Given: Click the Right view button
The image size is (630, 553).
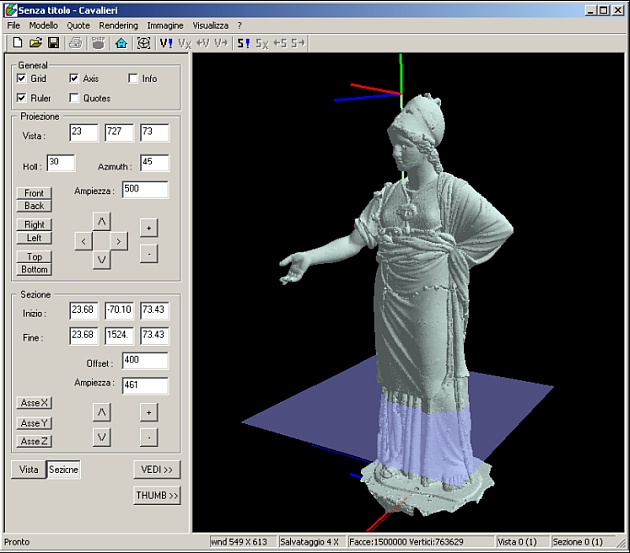Looking at the screenshot, I should (34, 225).
